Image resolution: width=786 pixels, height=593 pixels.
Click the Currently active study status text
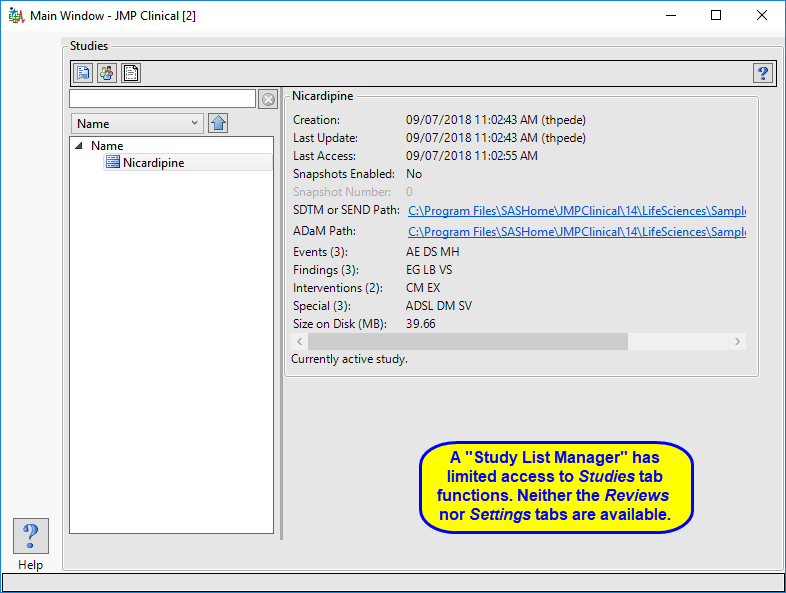click(349, 359)
